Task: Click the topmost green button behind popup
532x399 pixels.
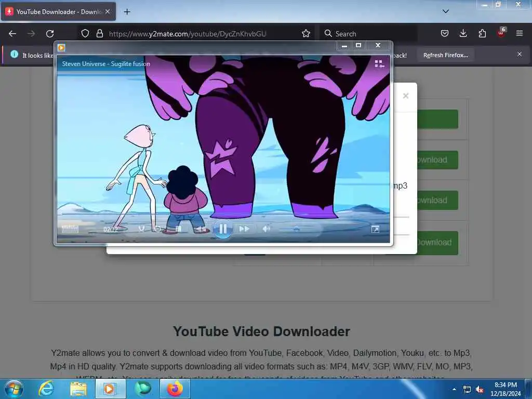Action: coord(437,119)
